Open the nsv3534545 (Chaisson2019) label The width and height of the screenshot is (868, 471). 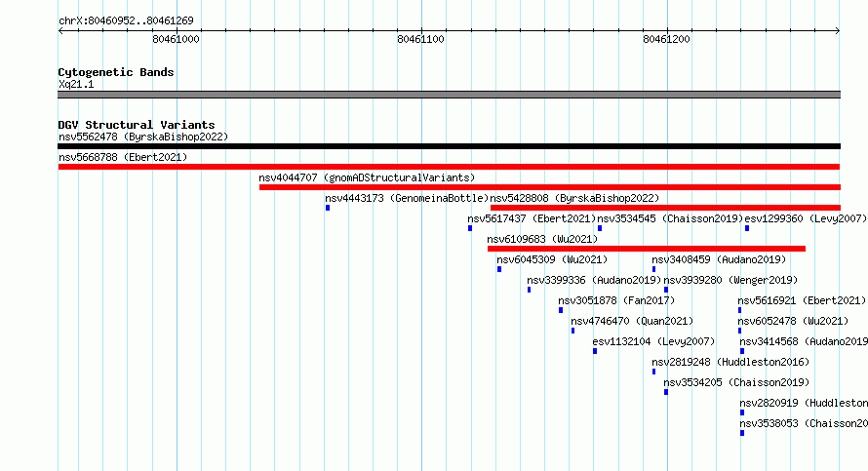(x=670, y=218)
